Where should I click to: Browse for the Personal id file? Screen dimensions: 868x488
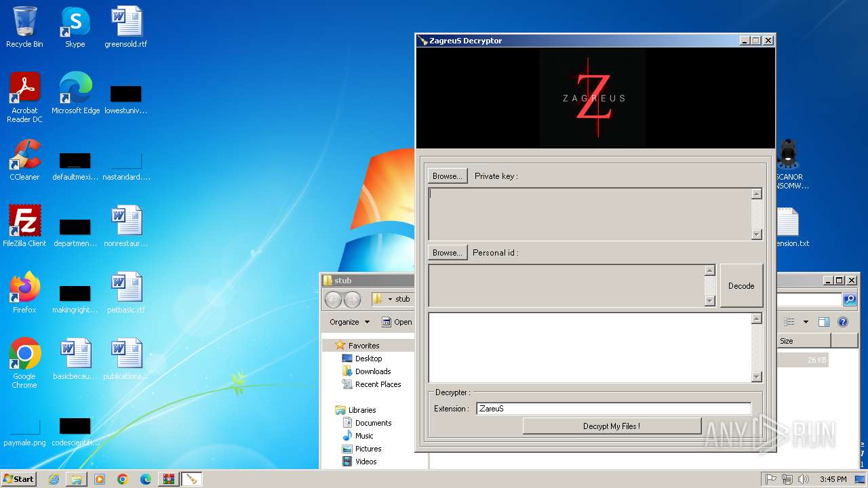[x=448, y=252]
